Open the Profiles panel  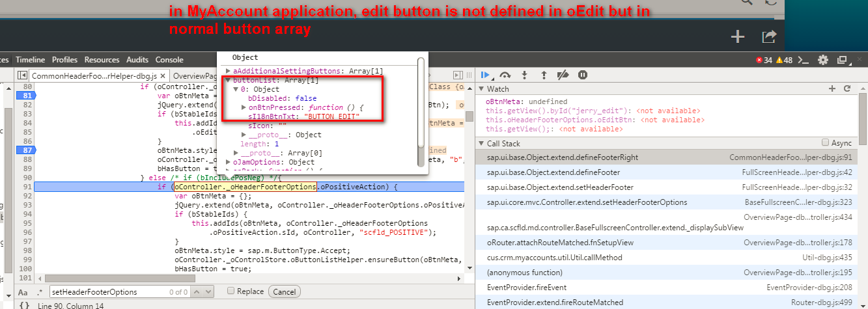(x=64, y=60)
